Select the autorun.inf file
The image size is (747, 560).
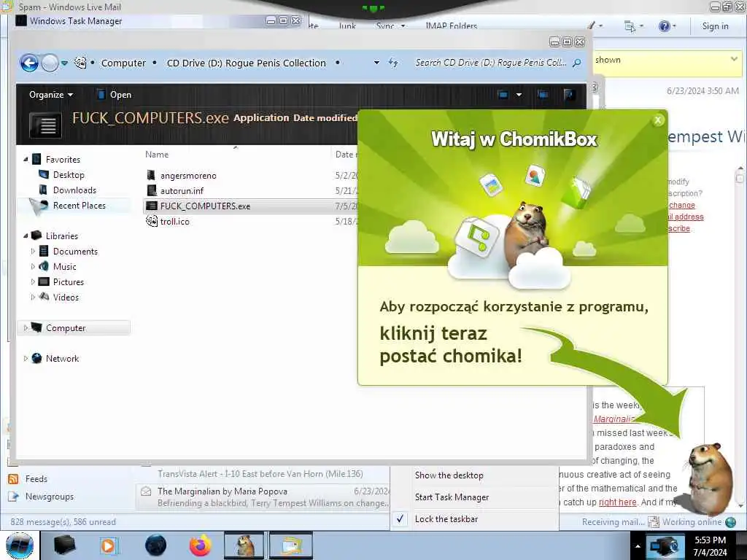[x=182, y=190]
